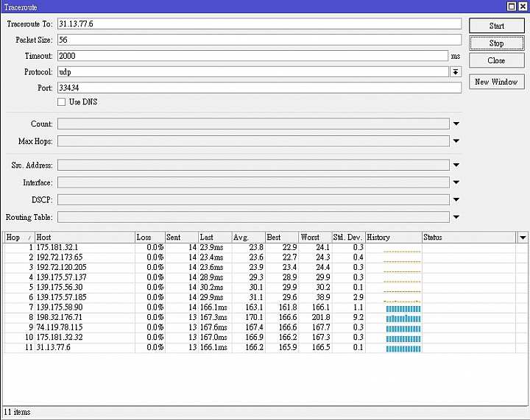Click the history graph for hop 1
This screenshot has height=420, width=530.
pyautogui.click(x=402, y=252)
